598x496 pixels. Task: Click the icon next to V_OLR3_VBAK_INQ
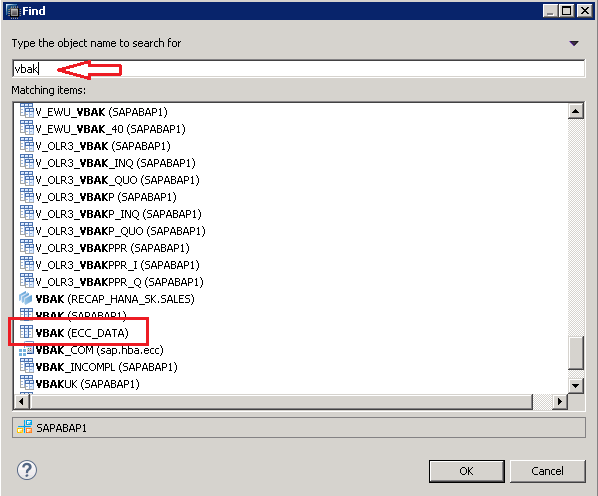tap(27, 162)
